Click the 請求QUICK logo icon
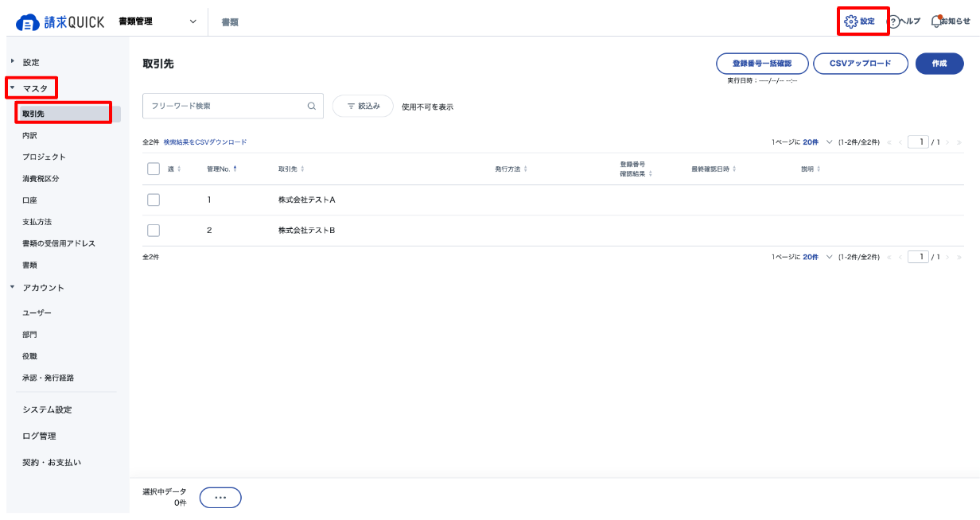The height and width of the screenshot is (520, 980). click(x=28, y=22)
